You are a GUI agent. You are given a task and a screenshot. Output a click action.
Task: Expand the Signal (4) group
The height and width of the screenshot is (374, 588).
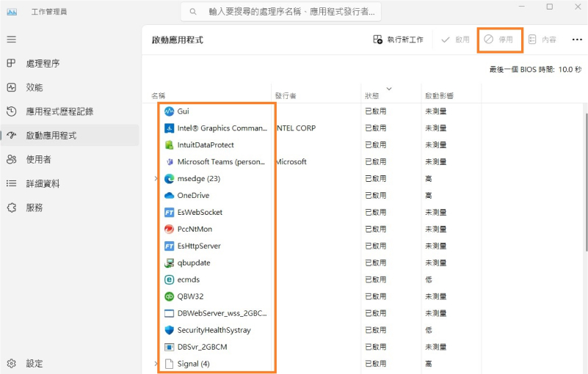(x=156, y=364)
